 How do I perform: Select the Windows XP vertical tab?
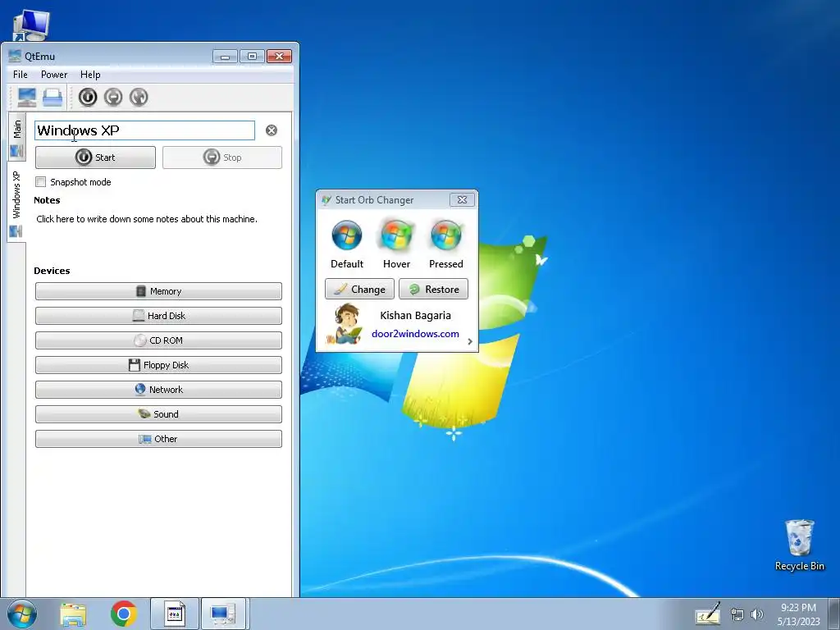point(16,203)
